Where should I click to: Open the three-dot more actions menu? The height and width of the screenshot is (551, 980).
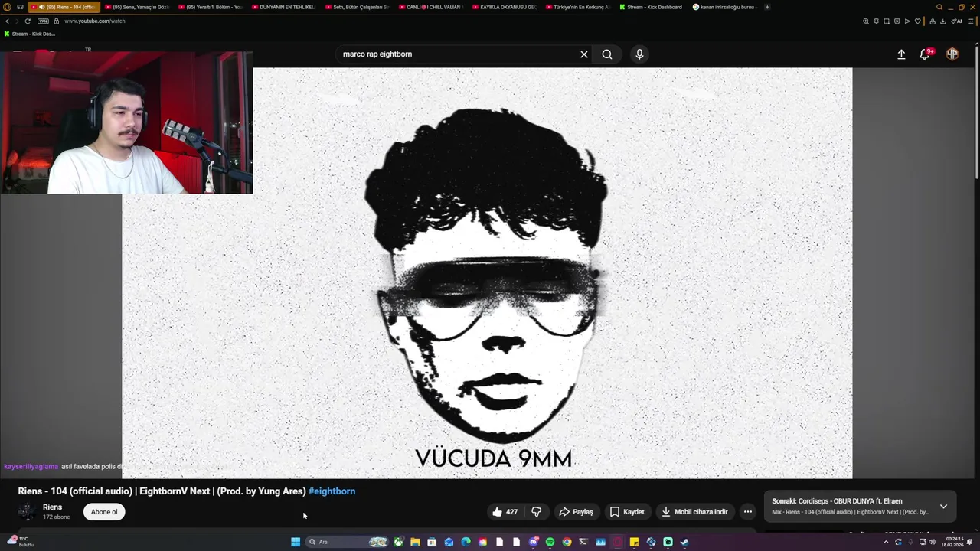coord(748,512)
